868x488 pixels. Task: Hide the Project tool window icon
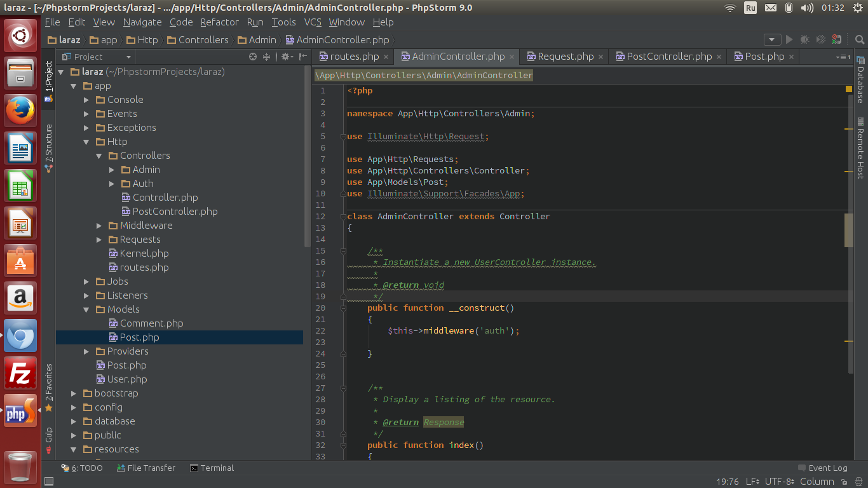tap(303, 57)
